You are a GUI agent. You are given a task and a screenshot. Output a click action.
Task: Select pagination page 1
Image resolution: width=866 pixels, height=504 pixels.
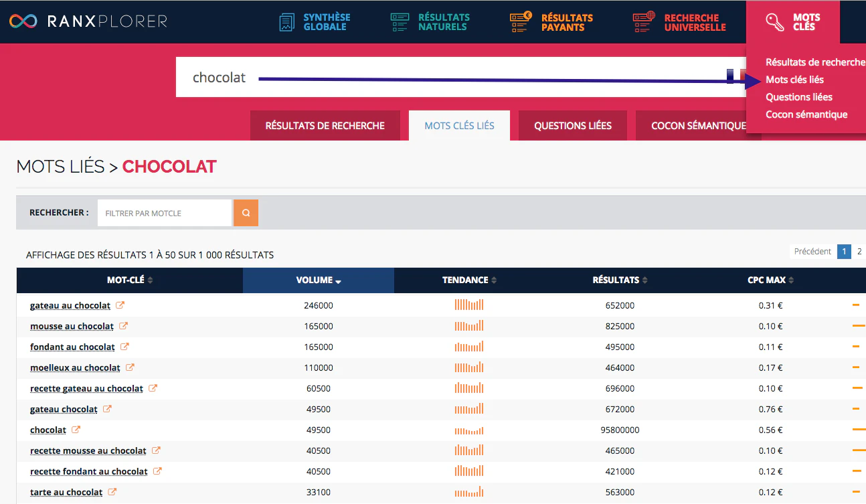(844, 252)
